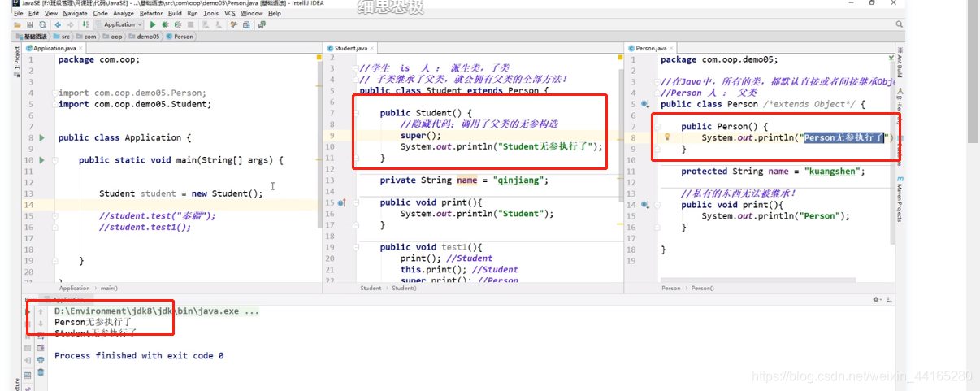980x391 pixels.
Task: Click the java.exe command line in console
Action: tap(157, 311)
